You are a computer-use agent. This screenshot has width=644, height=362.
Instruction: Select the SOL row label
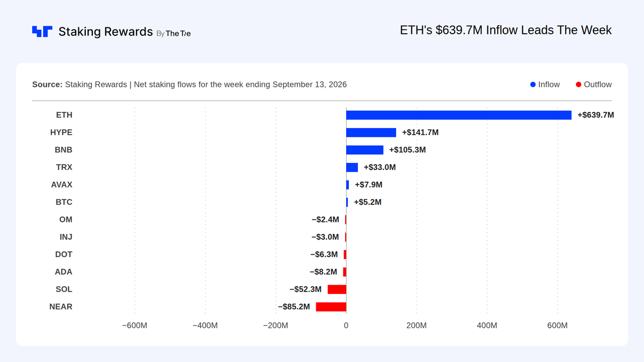point(64,289)
